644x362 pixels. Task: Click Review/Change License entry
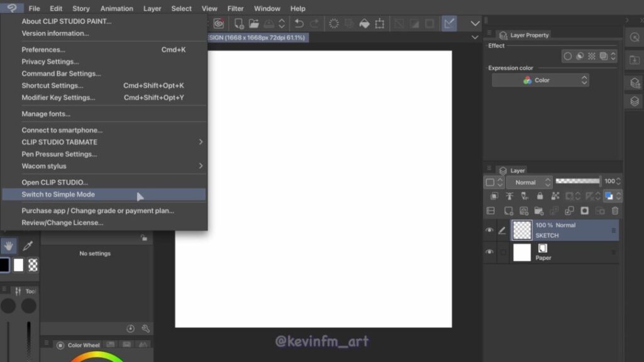[x=104, y=223]
